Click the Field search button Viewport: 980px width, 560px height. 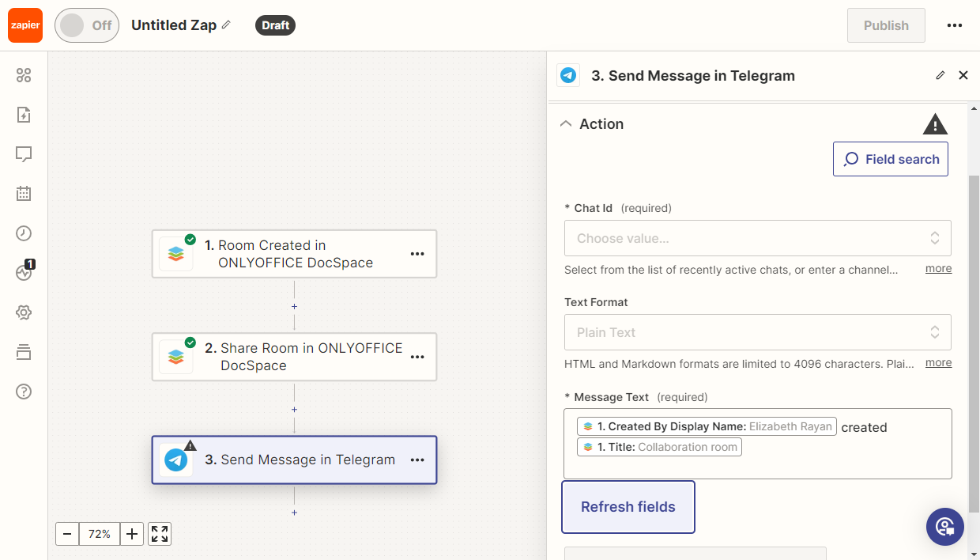891,159
